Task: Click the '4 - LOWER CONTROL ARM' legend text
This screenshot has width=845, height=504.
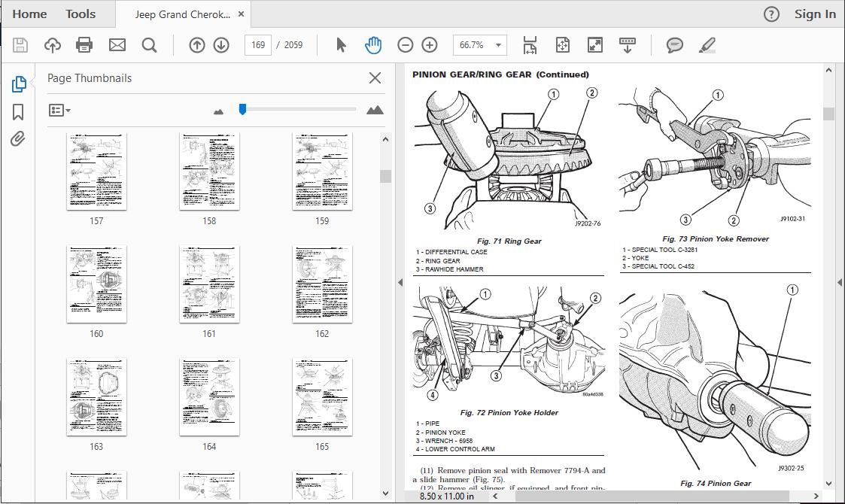Action: coord(454,448)
